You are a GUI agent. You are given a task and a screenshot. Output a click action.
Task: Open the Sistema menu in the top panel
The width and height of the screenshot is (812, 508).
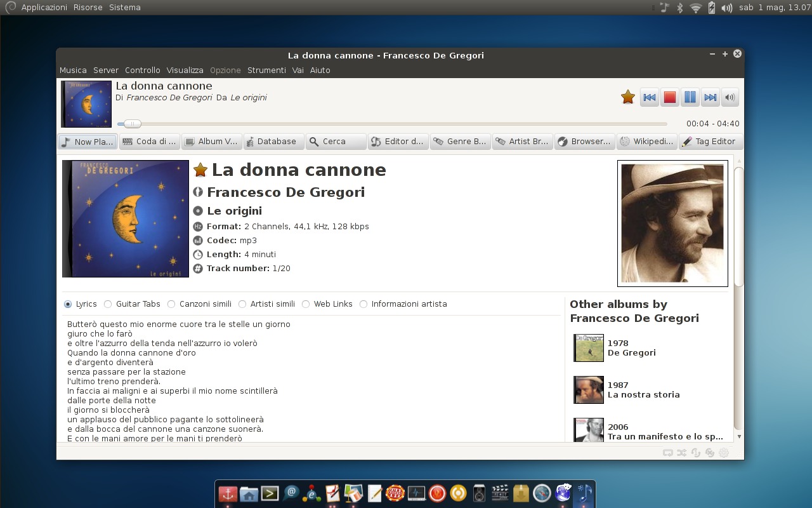124,8
